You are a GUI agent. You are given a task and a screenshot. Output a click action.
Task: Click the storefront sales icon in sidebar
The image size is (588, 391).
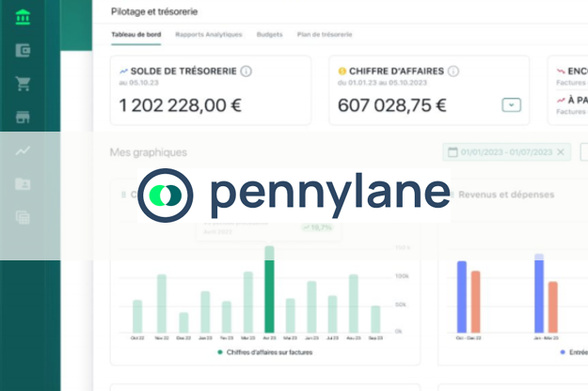point(23,117)
